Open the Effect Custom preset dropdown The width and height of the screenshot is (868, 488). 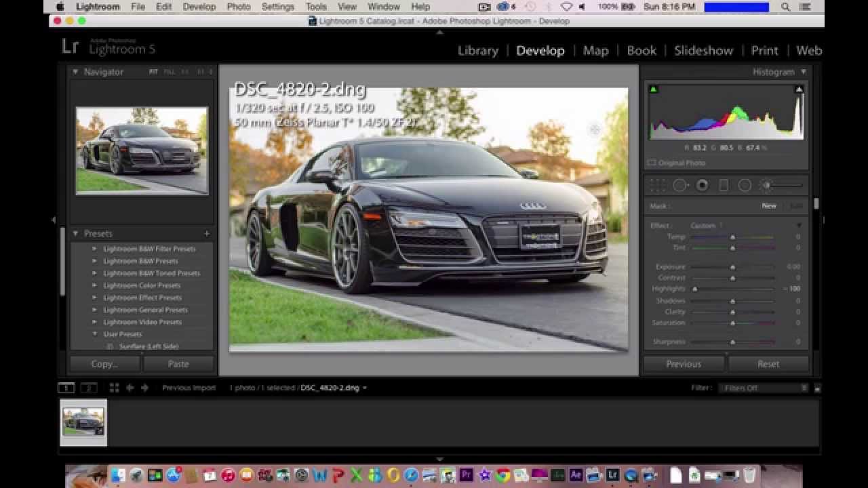[x=707, y=226]
